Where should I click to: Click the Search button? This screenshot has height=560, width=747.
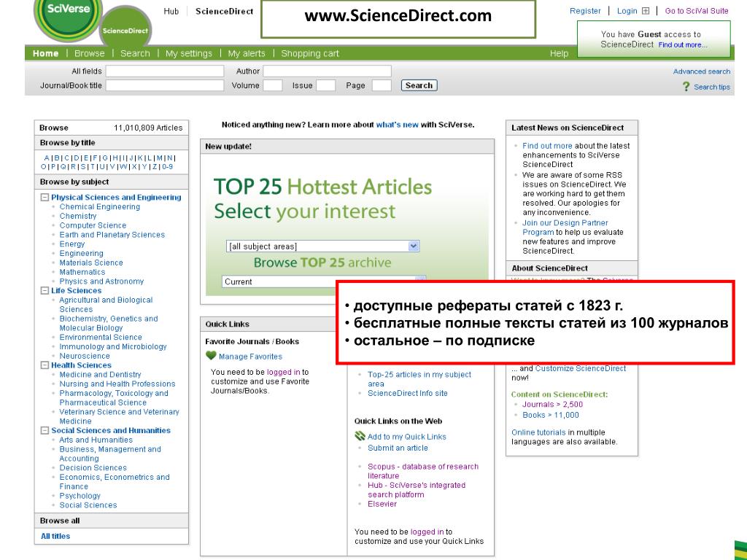pyautogui.click(x=419, y=85)
